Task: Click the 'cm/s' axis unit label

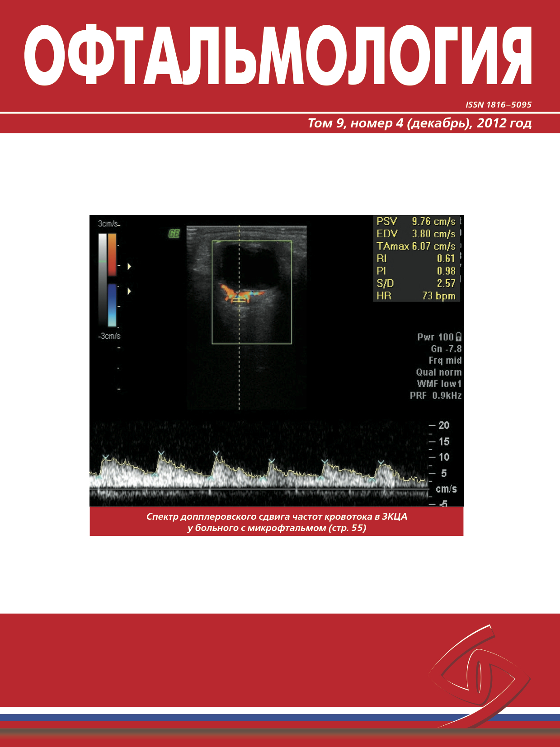Action: 446,489
